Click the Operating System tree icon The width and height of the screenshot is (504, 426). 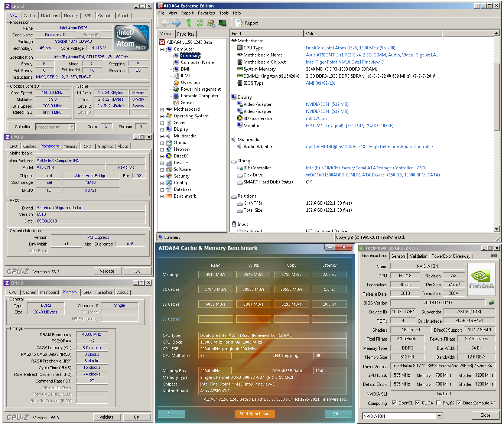[169, 116]
